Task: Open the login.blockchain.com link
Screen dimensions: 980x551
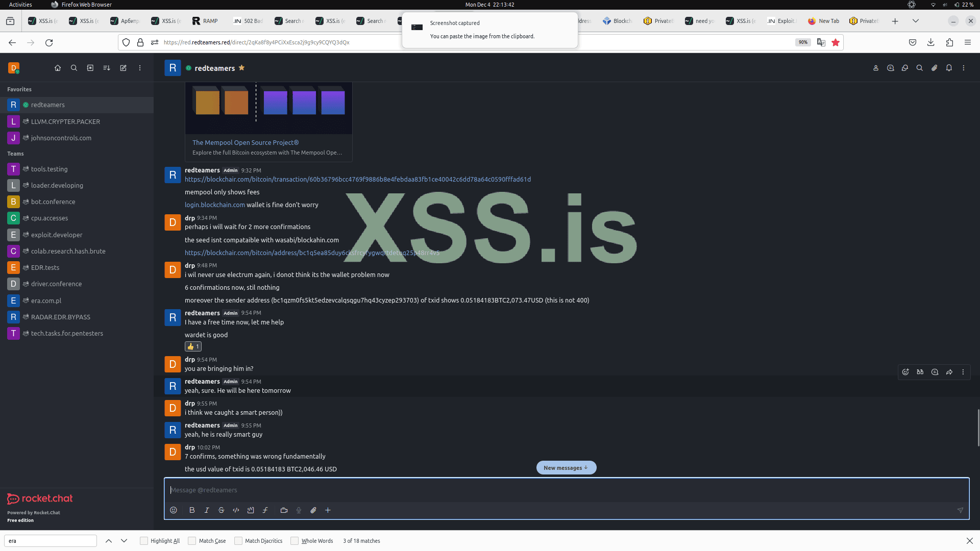Action: [214, 205]
